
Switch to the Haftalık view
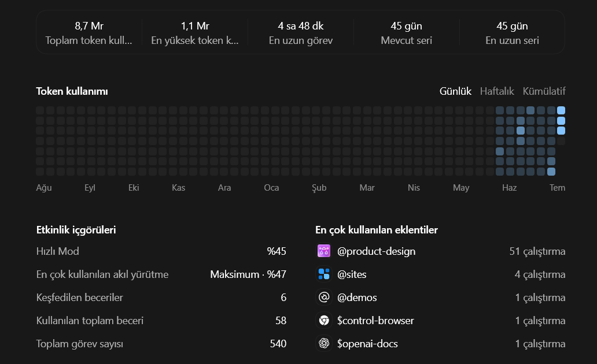pyautogui.click(x=497, y=91)
